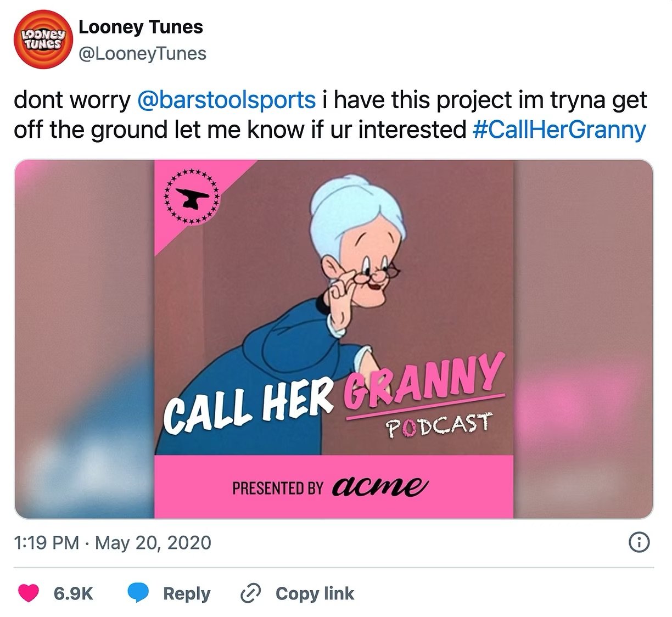Image resolution: width=672 pixels, height=617 pixels.
Task: Click the chain link copy icon
Action: tap(250, 593)
